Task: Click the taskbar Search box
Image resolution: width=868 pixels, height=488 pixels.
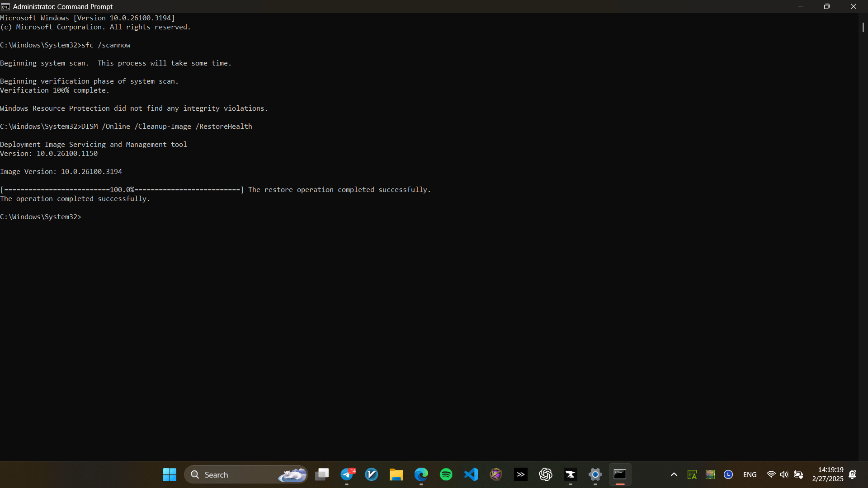Action: point(235,474)
